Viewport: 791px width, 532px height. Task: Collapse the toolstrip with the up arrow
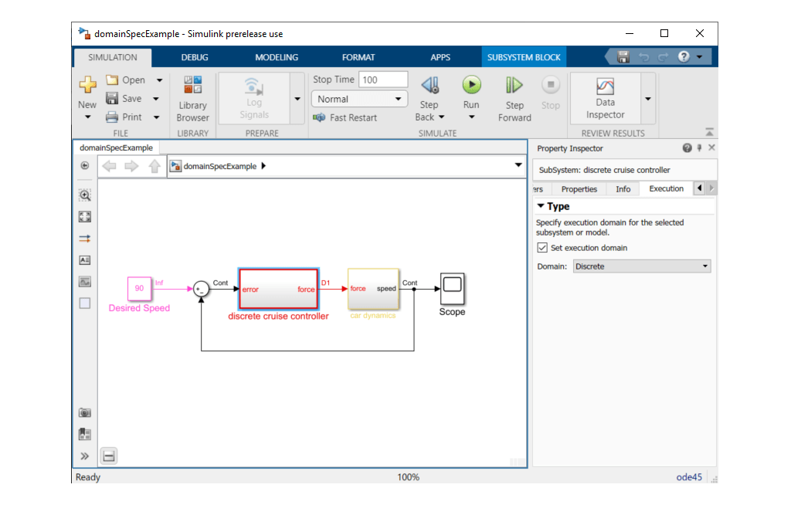tap(709, 132)
